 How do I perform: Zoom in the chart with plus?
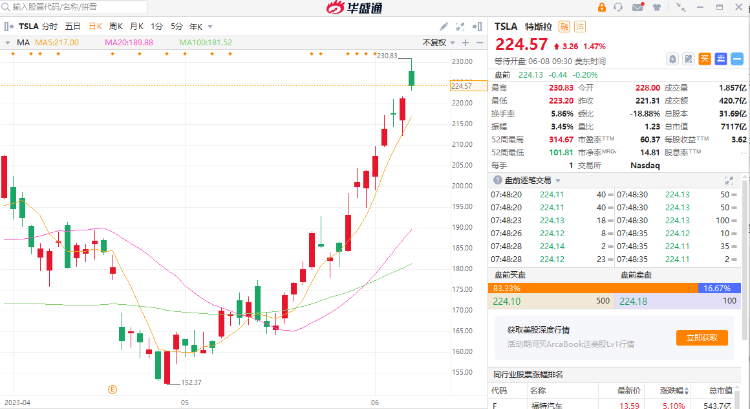coord(465,43)
